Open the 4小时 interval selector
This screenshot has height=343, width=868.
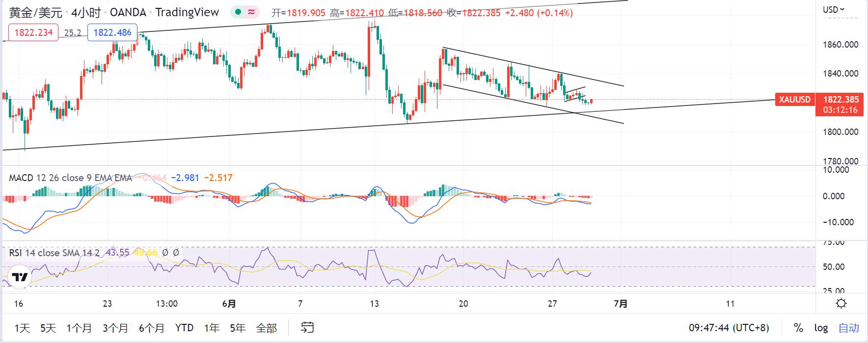tap(86, 12)
